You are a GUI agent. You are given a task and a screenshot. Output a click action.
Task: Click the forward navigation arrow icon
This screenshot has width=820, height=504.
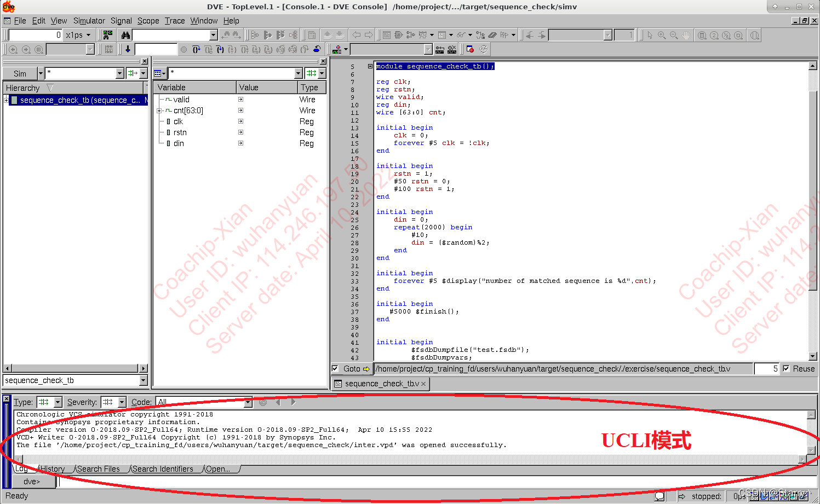[x=369, y=35]
